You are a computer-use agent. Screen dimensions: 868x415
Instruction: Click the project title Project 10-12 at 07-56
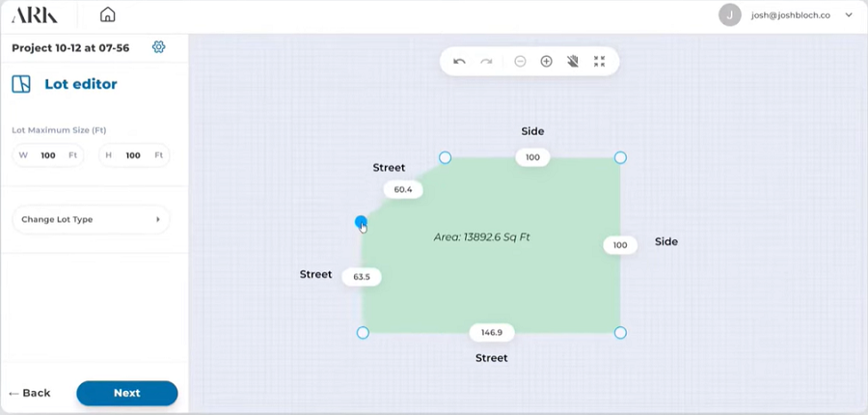coord(70,47)
